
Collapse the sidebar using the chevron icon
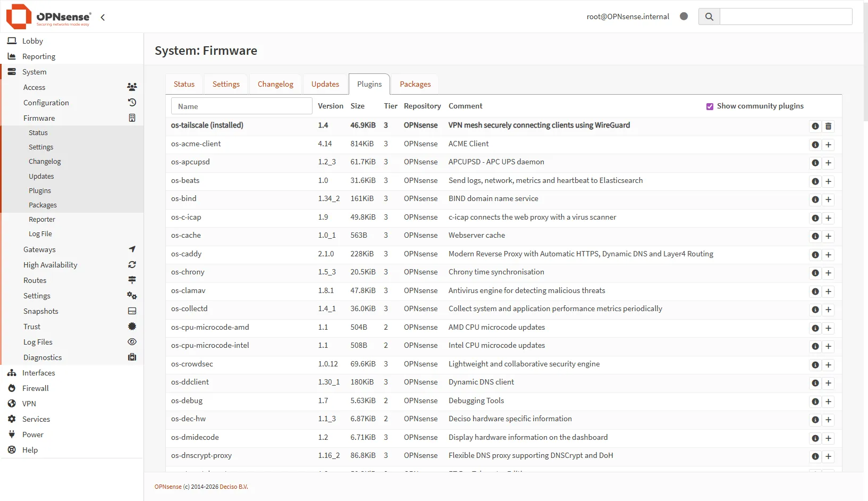point(102,17)
